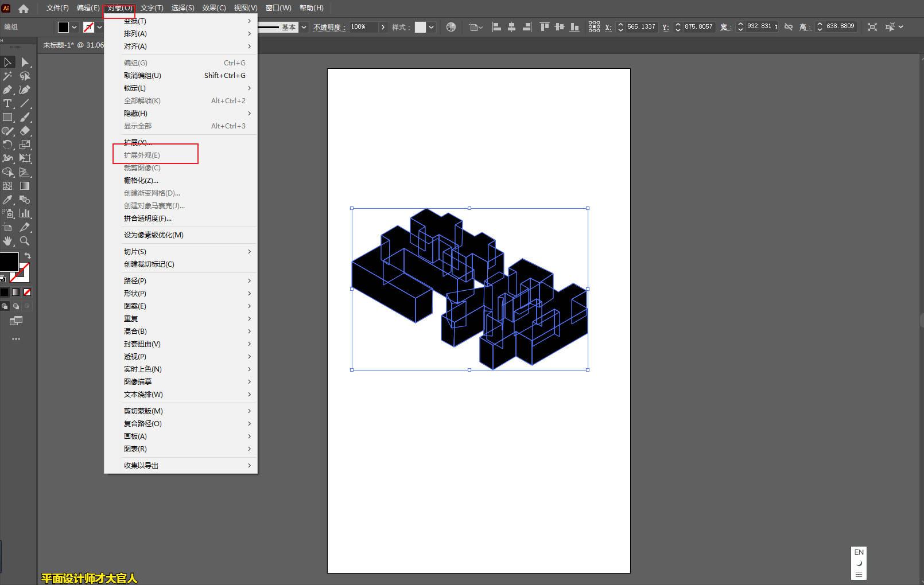Select the Eraser tool
The width and height of the screenshot is (924, 585).
(x=25, y=131)
